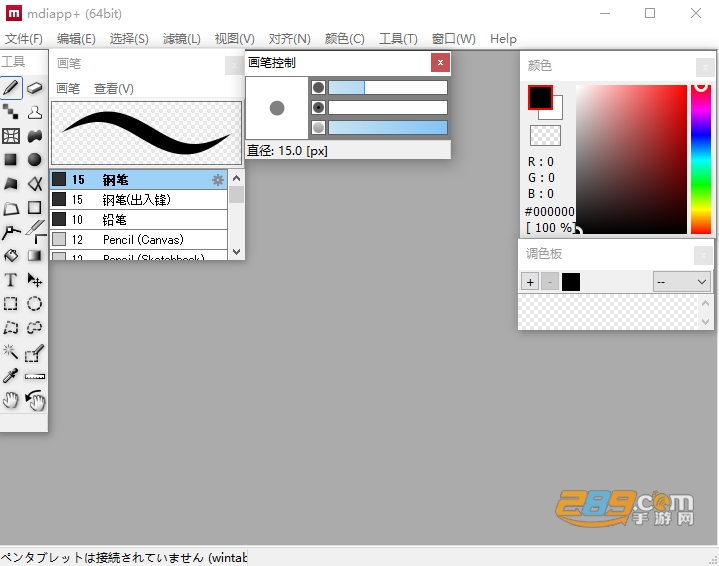Image resolution: width=719 pixels, height=566 pixels.
Task: Open the 视图(V) menu
Action: (x=234, y=39)
